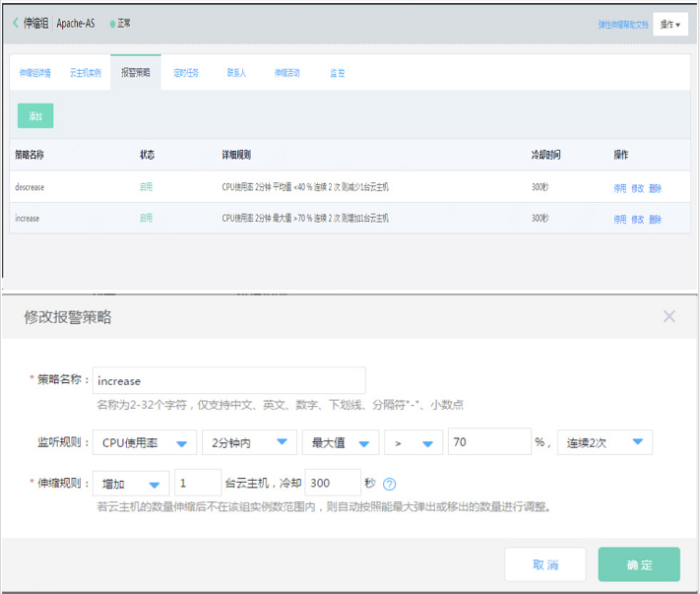Click 删除 for the descrease policy

tap(655, 188)
